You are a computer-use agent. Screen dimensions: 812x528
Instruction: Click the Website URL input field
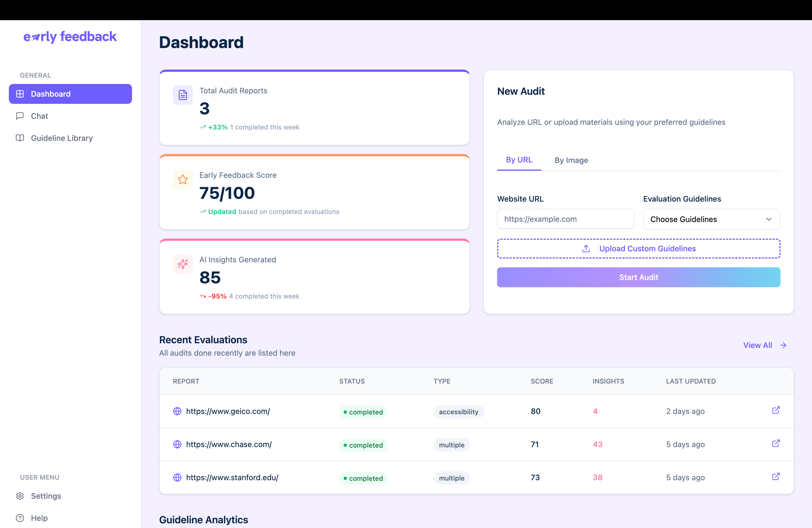click(565, 219)
